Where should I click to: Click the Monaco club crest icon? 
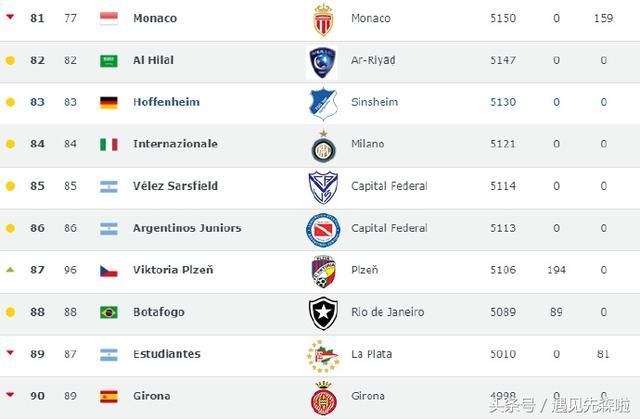coord(322,18)
